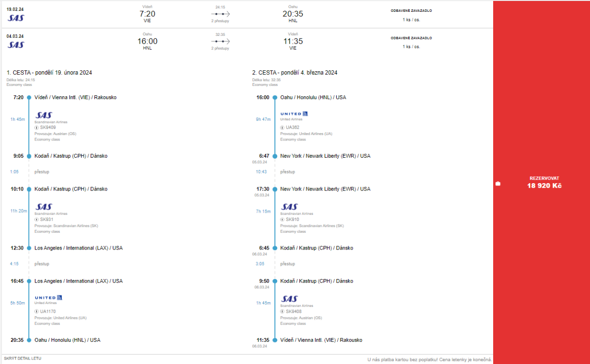Screen dimensions: 590x364
Task: Click SAS logo in 19.02.24 summary row
Action: [x=16, y=18]
